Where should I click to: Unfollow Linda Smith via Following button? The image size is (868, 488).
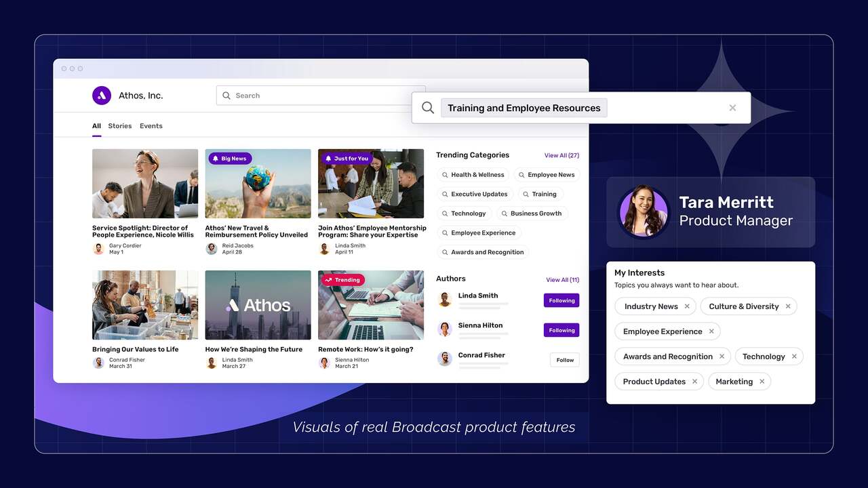point(561,300)
